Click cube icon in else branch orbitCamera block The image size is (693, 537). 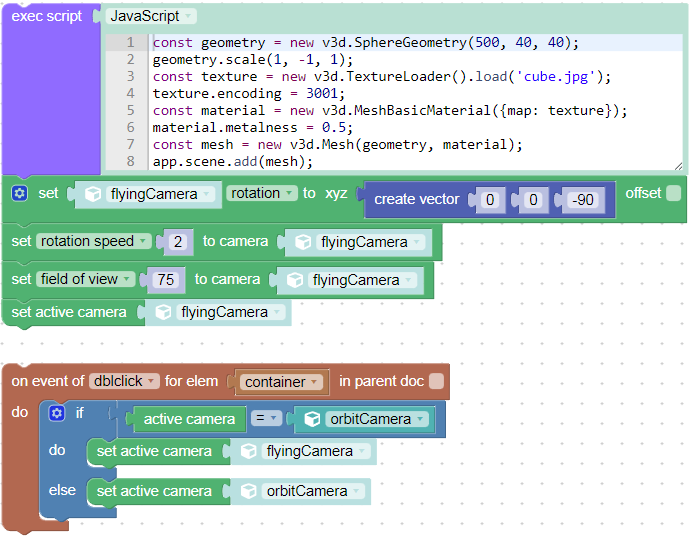click(248, 491)
